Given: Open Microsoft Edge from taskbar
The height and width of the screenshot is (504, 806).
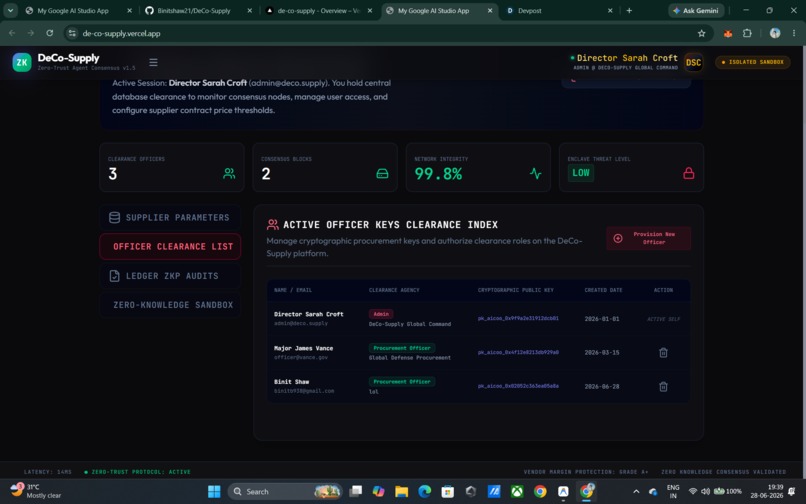Looking at the screenshot, I should coord(424,491).
